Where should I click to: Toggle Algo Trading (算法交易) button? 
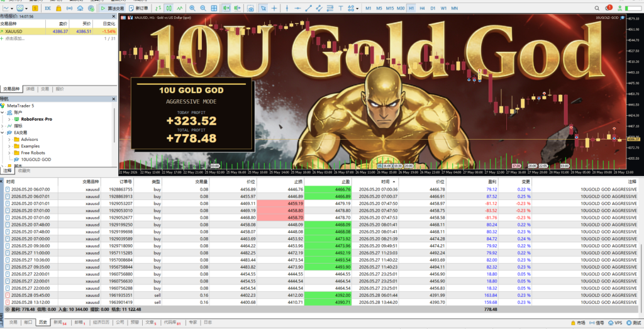(x=113, y=8)
